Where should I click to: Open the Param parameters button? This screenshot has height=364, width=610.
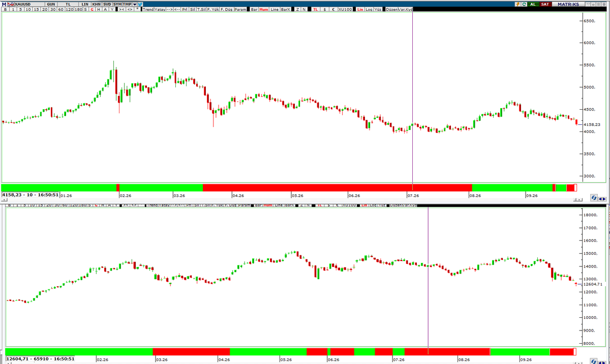[240, 10]
